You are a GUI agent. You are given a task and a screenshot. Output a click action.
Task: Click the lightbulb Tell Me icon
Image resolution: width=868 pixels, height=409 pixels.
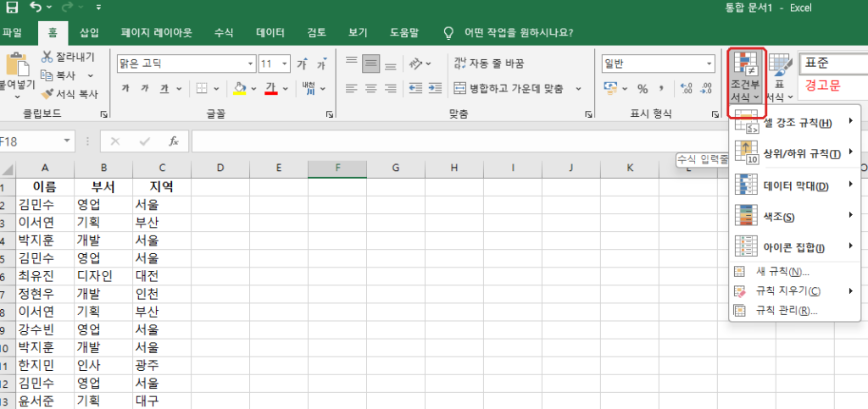[x=449, y=33]
